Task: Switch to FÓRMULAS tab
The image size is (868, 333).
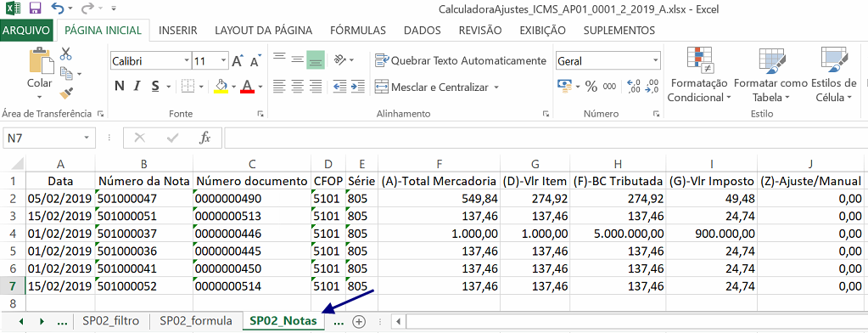Action: [357, 30]
